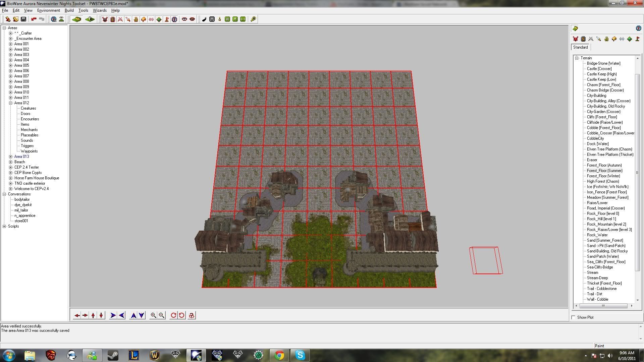Rotate camera clockwise with red arrow
The height and width of the screenshot is (362, 644).
point(173,315)
